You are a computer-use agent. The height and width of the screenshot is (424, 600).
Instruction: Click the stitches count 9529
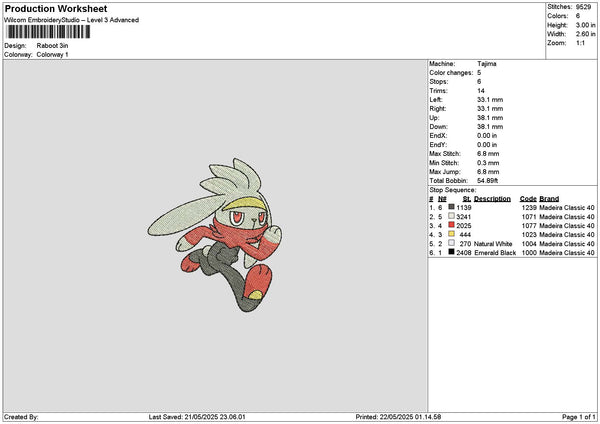click(583, 7)
